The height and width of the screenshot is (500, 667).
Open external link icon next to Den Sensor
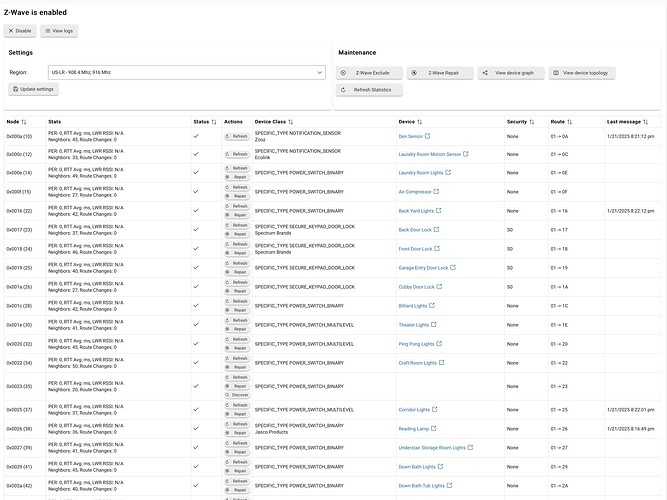[x=428, y=136]
